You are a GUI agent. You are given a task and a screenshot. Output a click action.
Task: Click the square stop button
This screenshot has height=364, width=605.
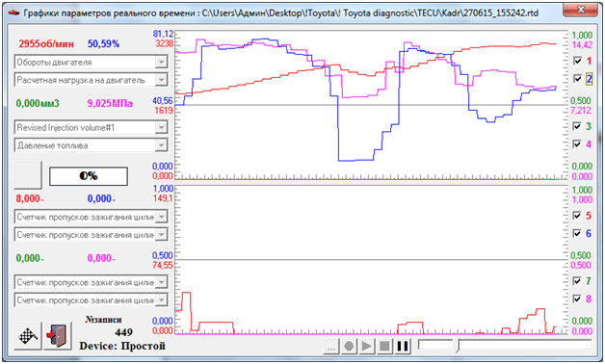point(384,346)
